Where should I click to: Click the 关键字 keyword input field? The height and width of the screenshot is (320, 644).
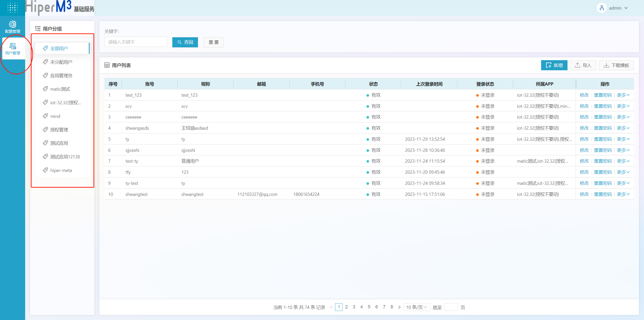point(136,42)
